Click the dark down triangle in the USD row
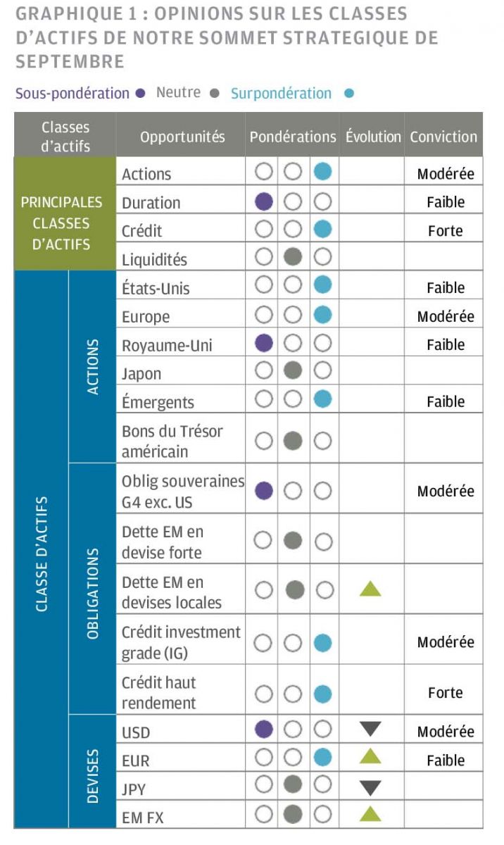The height and width of the screenshot is (845, 504). click(370, 730)
